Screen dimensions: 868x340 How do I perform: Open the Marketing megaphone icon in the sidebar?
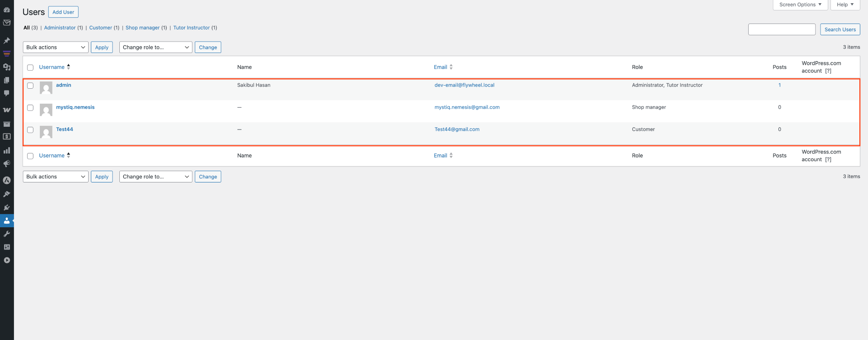click(x=7, y=164)
